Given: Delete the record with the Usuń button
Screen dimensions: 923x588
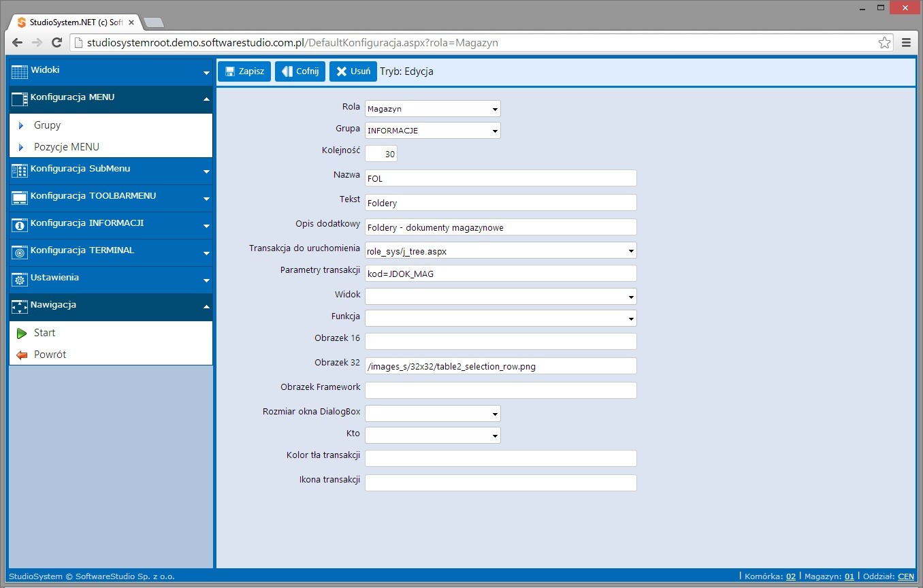Looking at the screenshot, I should [353, 71].
